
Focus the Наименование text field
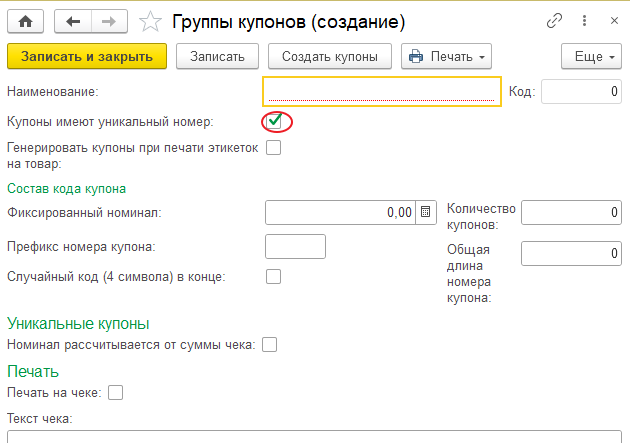point(381,92)
